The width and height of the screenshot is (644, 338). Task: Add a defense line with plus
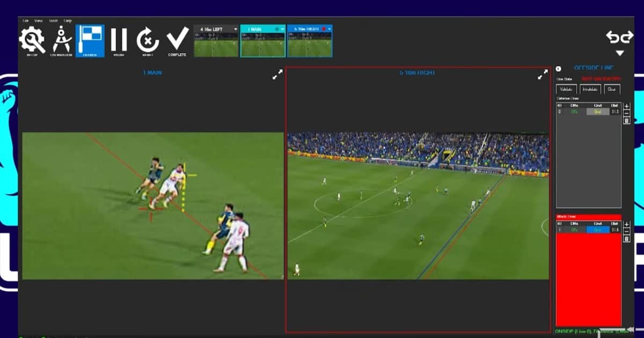[x=626, y=106]
